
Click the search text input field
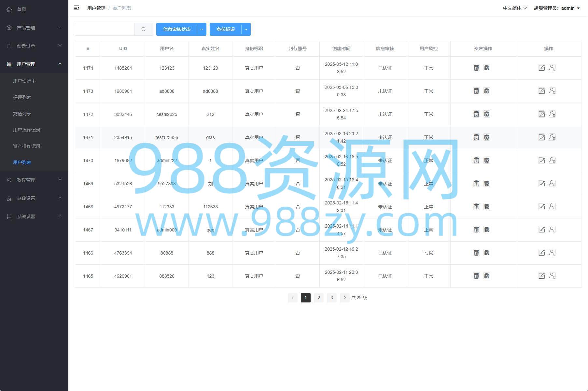click(x=105, y=29)
